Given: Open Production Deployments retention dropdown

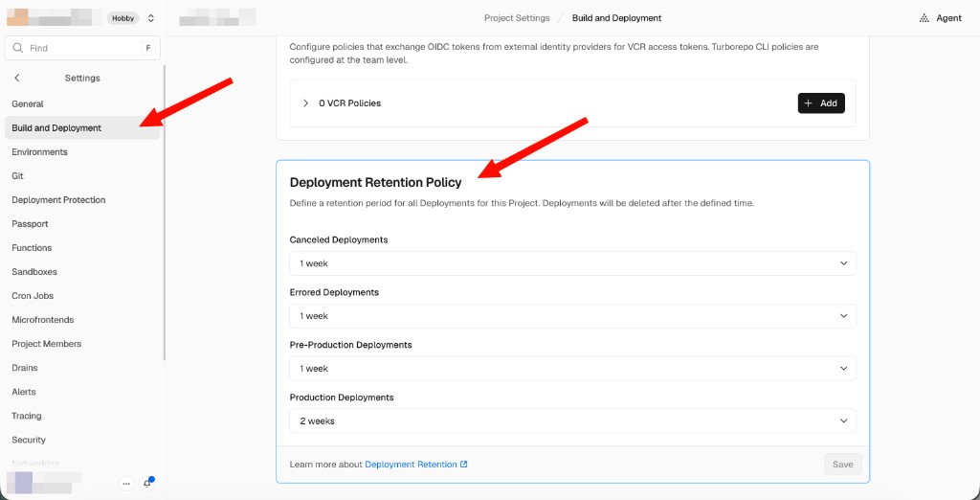Looking at the screenshot, I should [x=572, y=421].
